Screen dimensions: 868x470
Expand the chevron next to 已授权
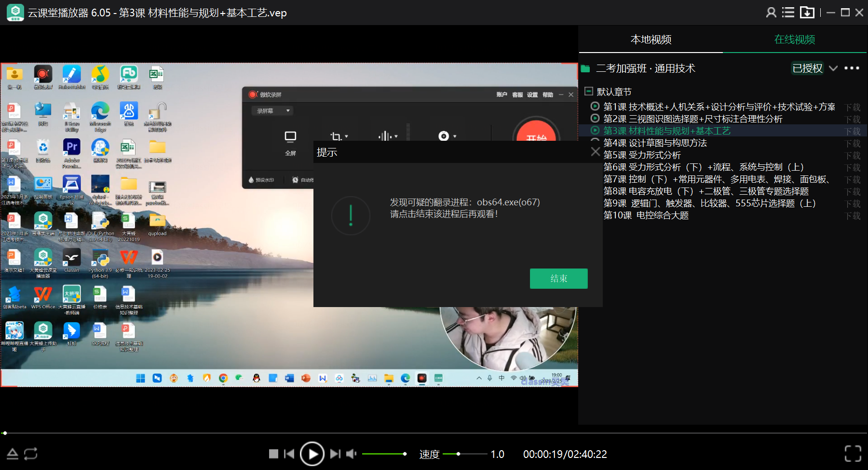pyautogui.click(x=833, y=68)
